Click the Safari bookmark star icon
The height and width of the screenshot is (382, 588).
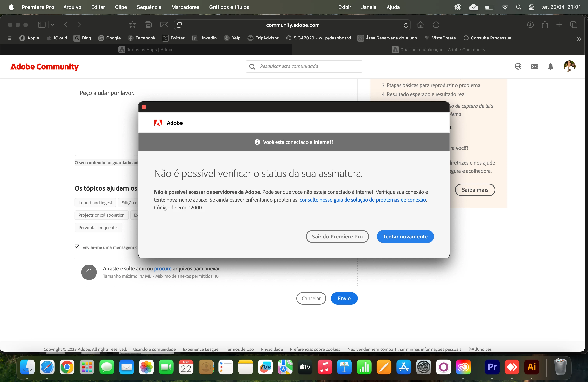click(x=132, y=25)
